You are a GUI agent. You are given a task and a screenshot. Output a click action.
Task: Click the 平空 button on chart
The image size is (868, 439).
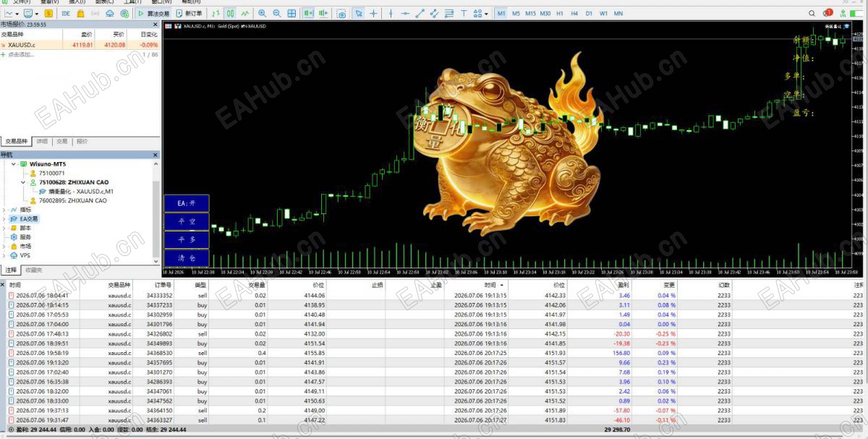click(187, 221)
